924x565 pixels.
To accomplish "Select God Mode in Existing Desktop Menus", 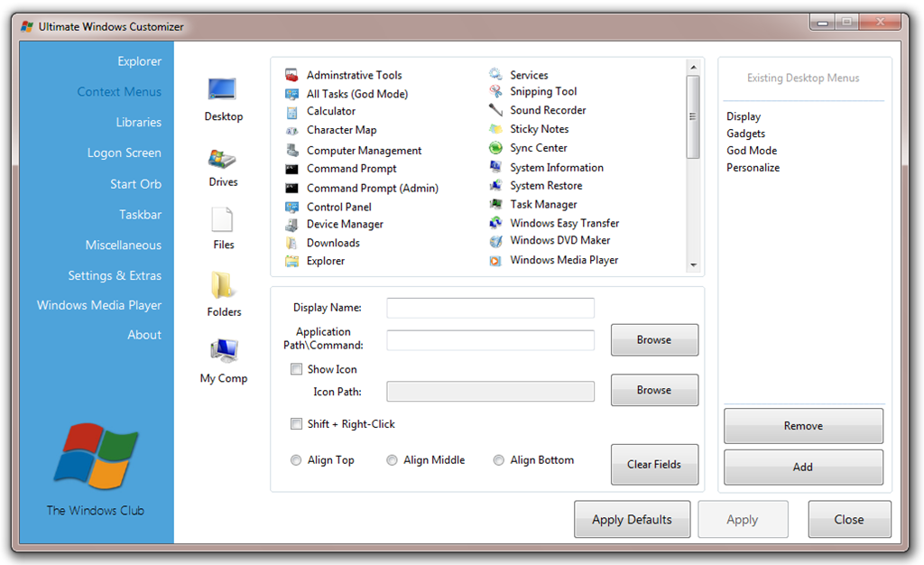I will pyautogui.click(x=752, y=151).
